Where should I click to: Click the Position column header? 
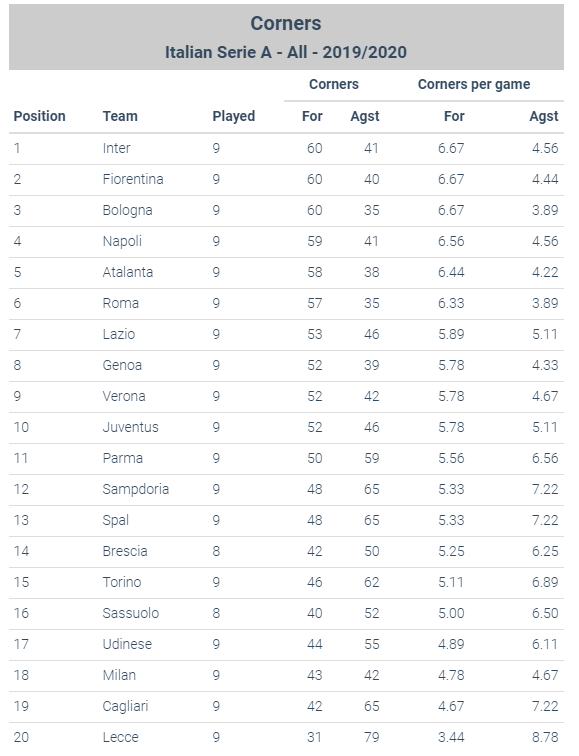click(x=39, y=116)
